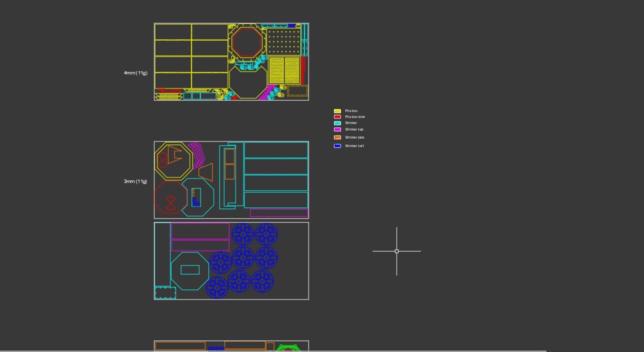Select the "Smoker cart" legend text

354,146
